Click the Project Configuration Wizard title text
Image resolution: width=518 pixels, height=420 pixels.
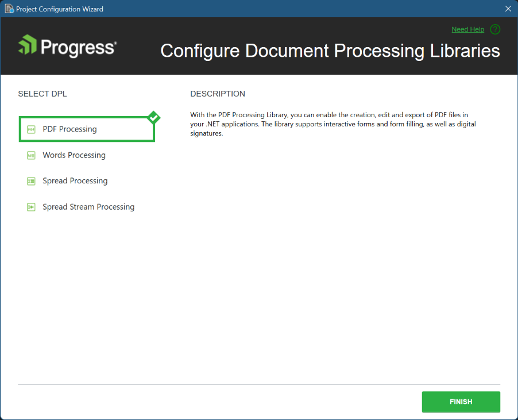60,9
